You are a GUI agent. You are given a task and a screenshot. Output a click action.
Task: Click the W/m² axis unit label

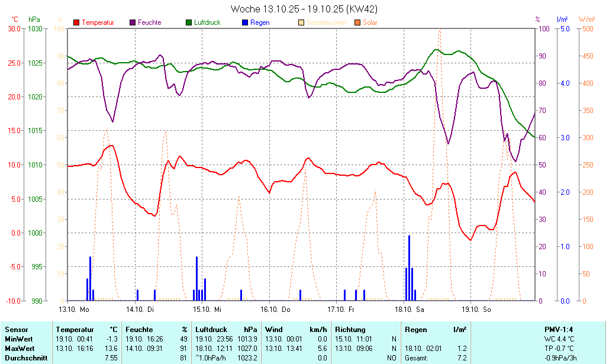pos(586,20)
